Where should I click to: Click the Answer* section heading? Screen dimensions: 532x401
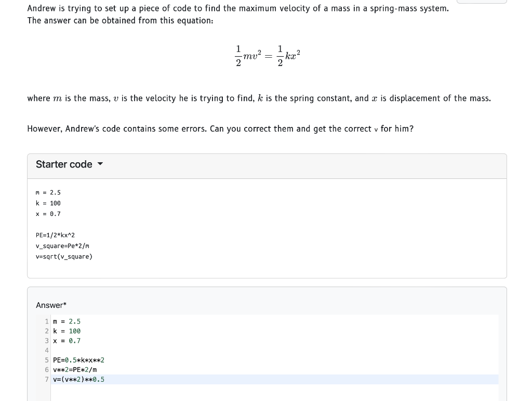click(x=50, y=305)
